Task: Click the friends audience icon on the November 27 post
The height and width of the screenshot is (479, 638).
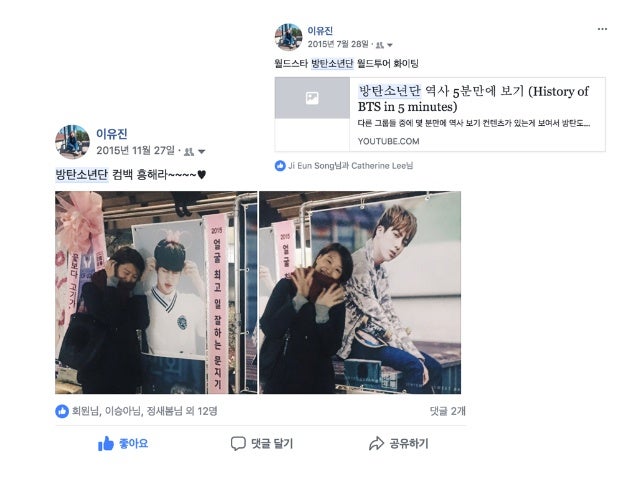Action: tap(189, 152)
